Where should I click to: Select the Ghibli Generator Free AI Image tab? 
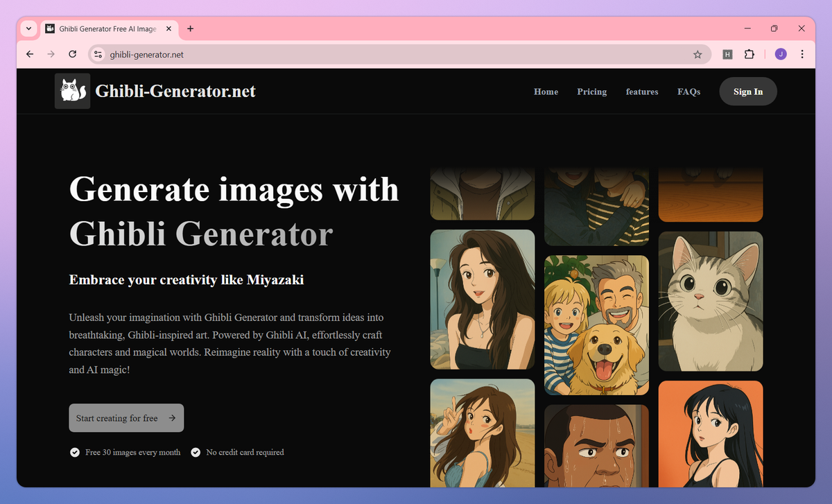click(109, 28)
